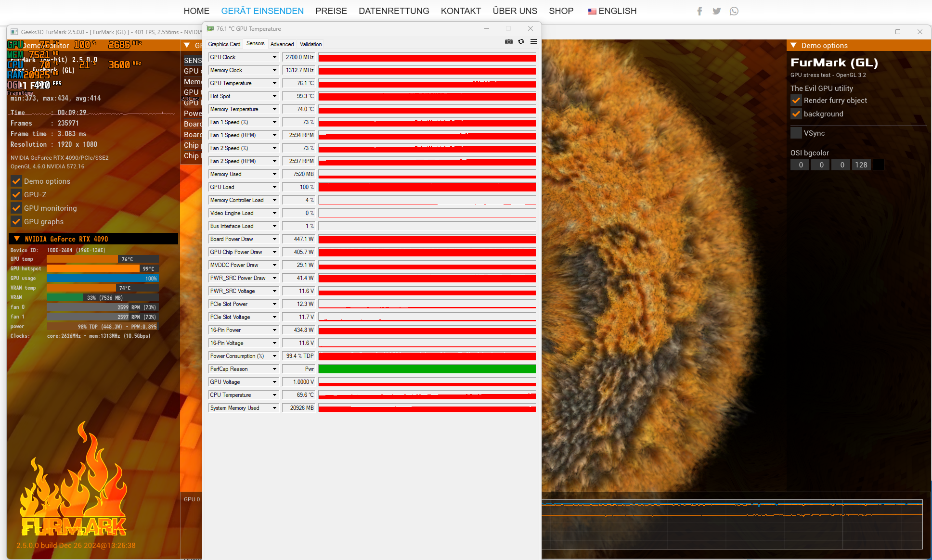The width and height of the screenshot is (932, 560).
Task: Toggle the VSync checkbox
Action: pyautogui.click(x=796, y=133)
